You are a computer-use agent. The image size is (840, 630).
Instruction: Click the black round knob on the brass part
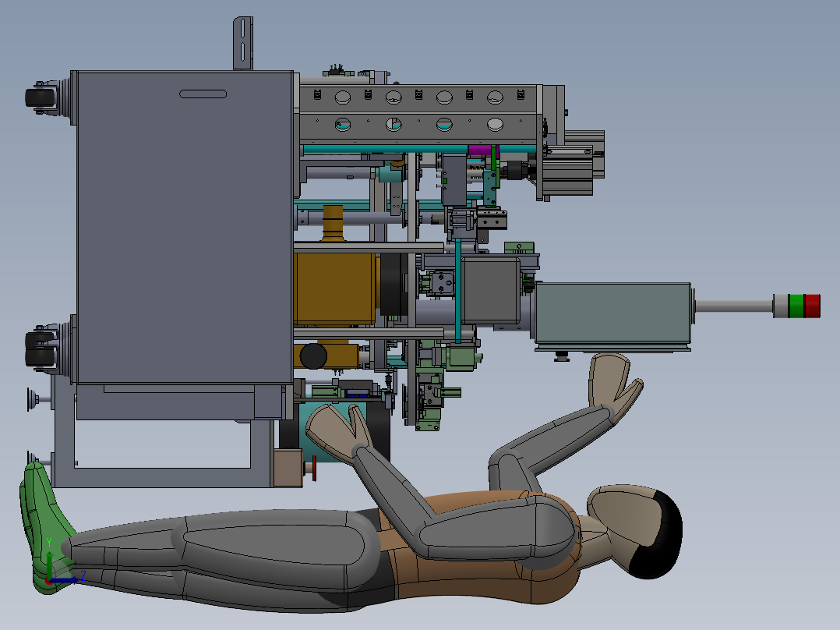click(313, 356)
